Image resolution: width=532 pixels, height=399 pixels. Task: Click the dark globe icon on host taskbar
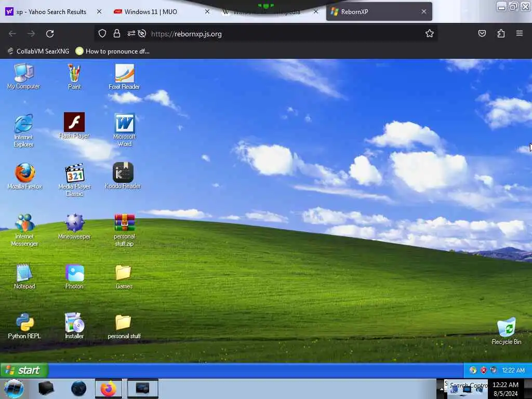point(78,389)
